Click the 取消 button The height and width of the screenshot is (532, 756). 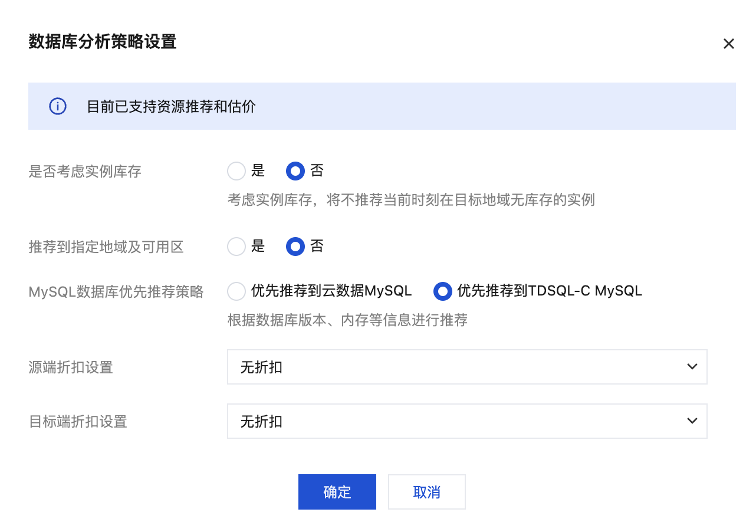click(426, 492)
